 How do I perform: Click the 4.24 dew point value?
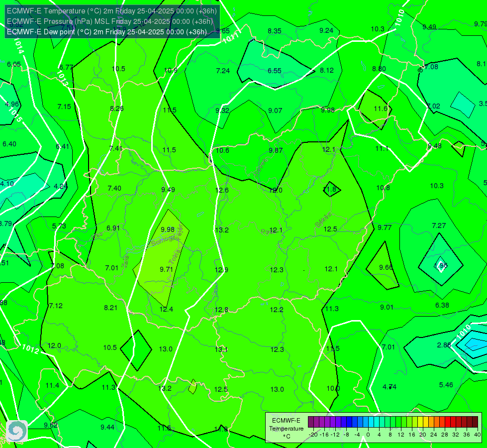(61, 186)
